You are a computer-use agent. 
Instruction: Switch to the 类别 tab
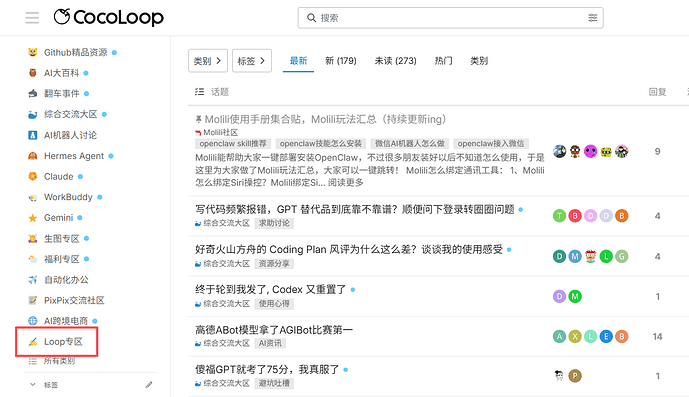tap(479, 61)
